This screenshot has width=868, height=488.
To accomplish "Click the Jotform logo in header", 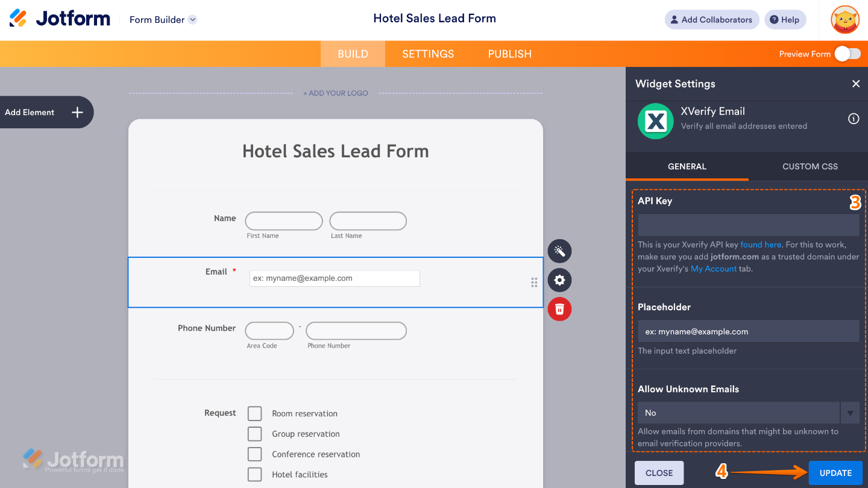I will pos(60,19).
